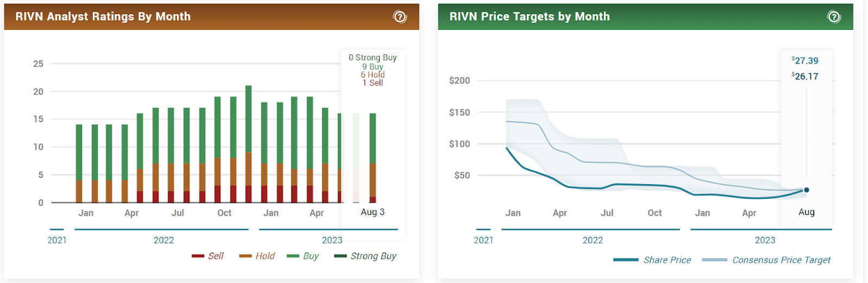The height and width of the screenshot is (283, 868).
Task: Click the share price endpoint dot at Aug
Action: [x=807, y=190]
